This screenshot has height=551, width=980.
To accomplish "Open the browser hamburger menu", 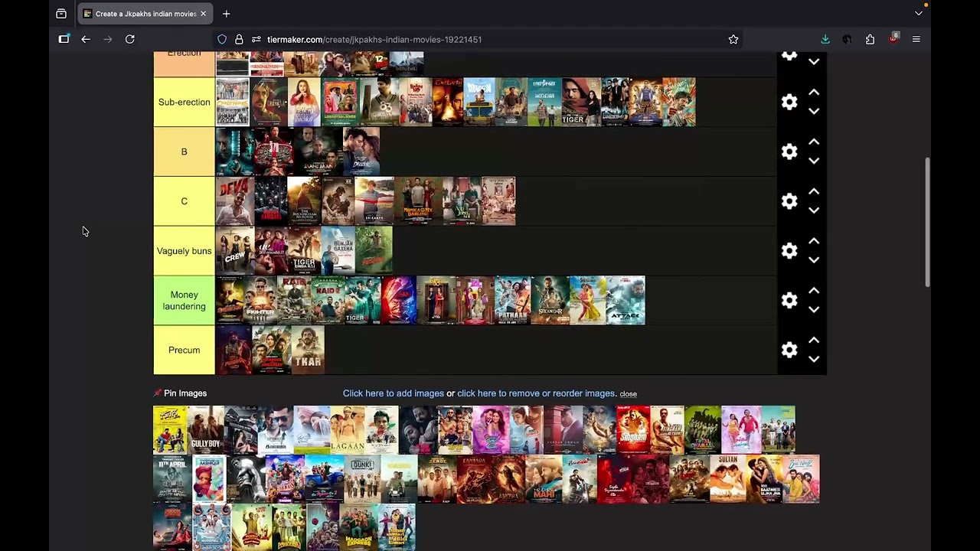I will [x=916, y=39].
